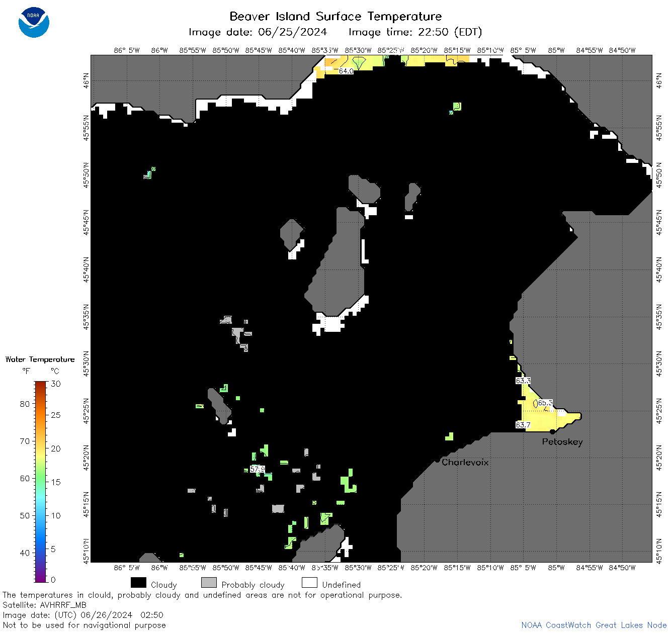Click the Cloudy legend label text

coord(164,585)
